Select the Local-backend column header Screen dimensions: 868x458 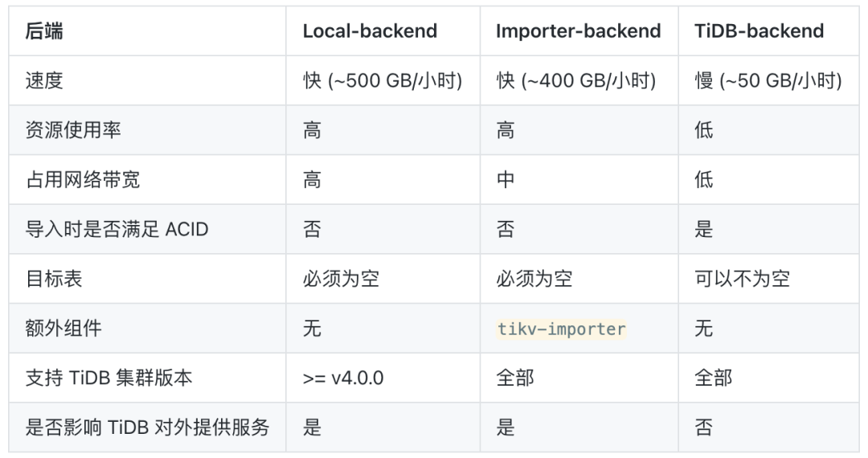tap(370, 31)
